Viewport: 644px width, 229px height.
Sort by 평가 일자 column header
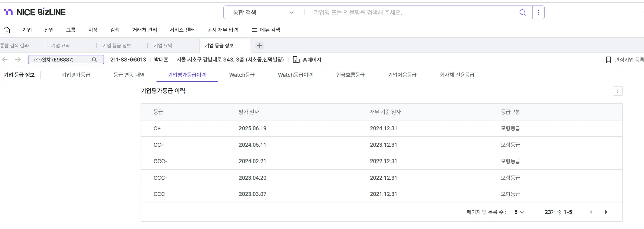coord(249,112)
